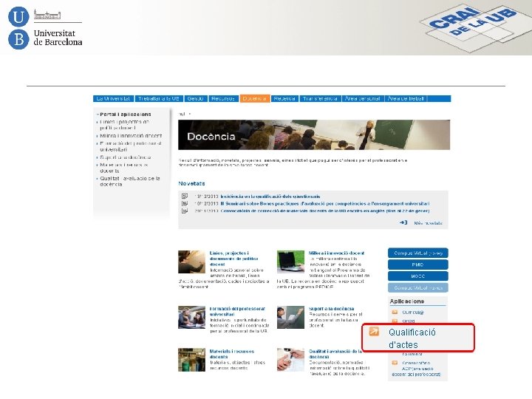Open card heading Qualitat i avaluació de la docència
Screen dimensions: 532x399
click(335, 354)
